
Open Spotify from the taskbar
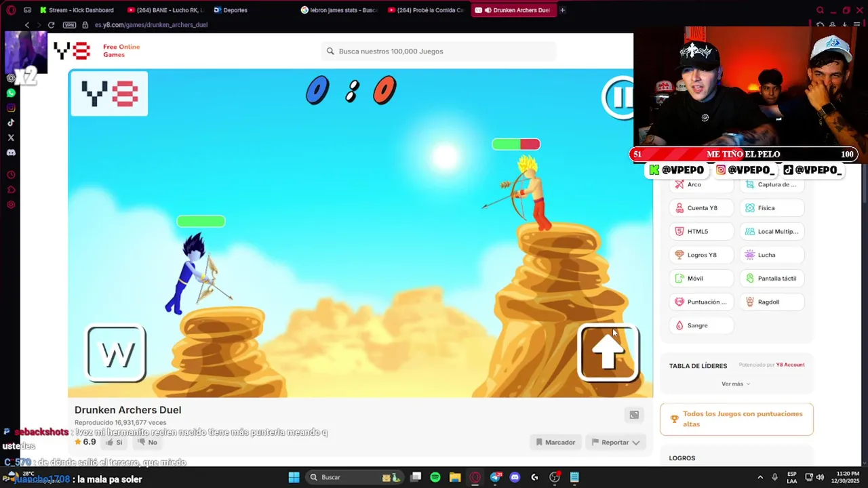coord(435,477)
